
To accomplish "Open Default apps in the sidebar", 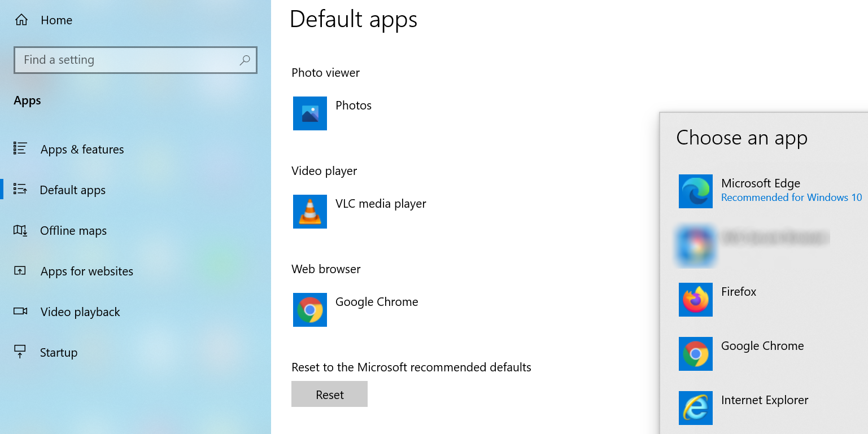I will 72,190.
